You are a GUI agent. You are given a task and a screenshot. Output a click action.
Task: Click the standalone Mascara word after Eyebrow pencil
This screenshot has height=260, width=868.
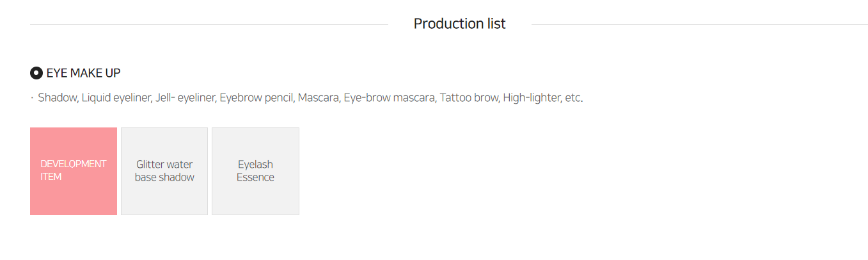[x=319, y=98]
